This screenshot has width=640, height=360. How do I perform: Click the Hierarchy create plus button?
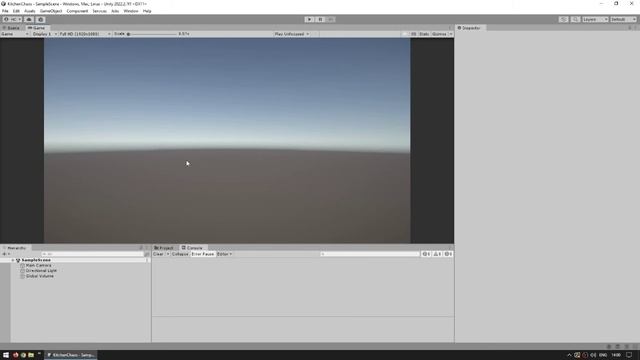[4, 254]
